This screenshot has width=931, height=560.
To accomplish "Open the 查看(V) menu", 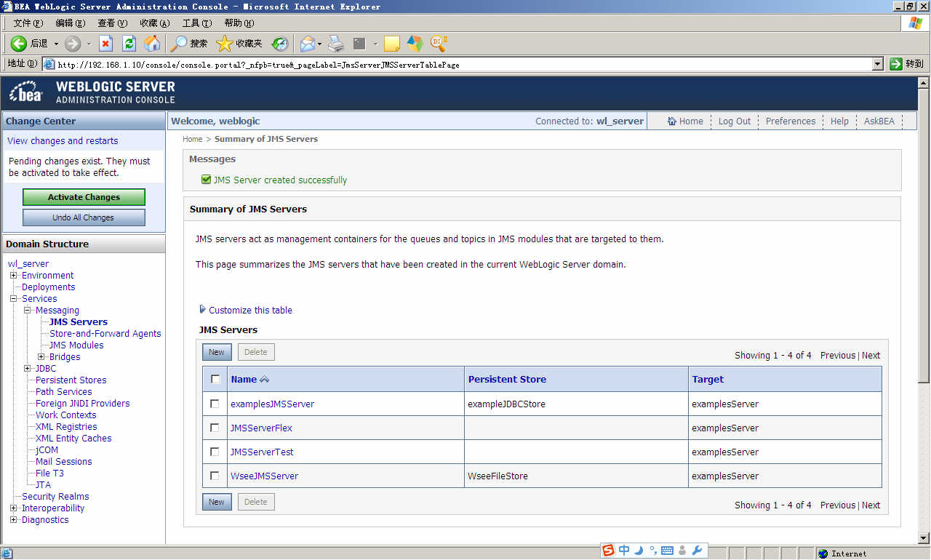I will pyautogui.click(x=112, y=23).
